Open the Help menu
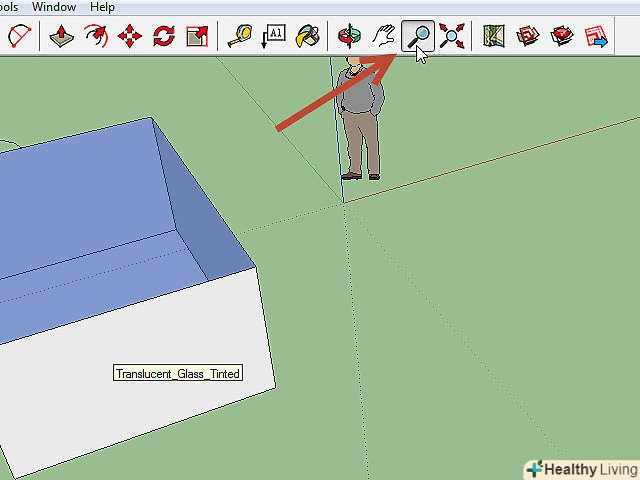 (x=102, y=7)
